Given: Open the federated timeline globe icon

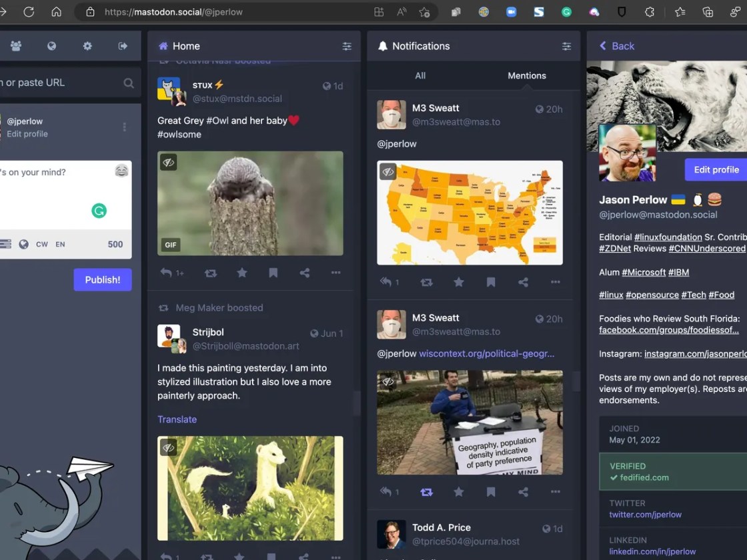Looking at the screenshot, I should click(x=51, y=46).
